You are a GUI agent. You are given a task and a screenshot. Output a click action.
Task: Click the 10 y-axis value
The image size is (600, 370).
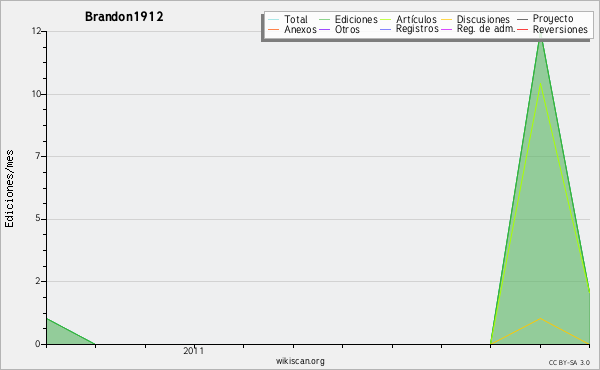(x=36, y=94)
